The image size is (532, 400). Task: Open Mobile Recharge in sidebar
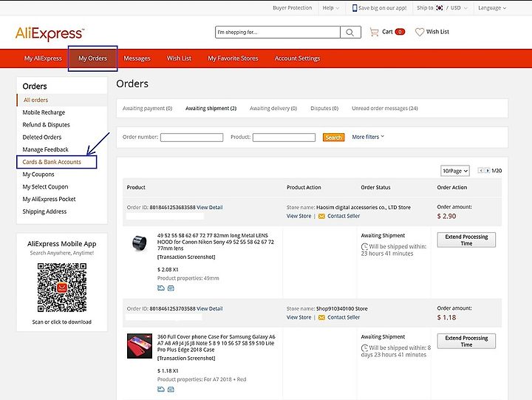click(x=44, y=112)
